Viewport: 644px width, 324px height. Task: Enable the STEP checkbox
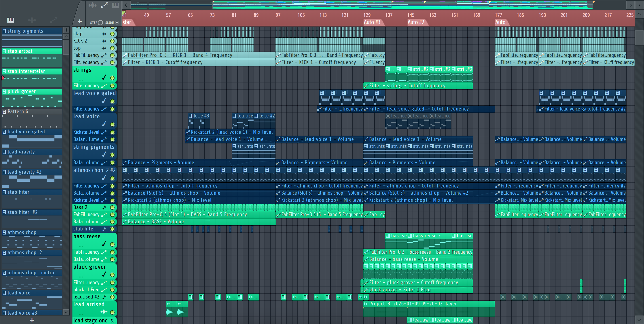(x=100, y=23)
